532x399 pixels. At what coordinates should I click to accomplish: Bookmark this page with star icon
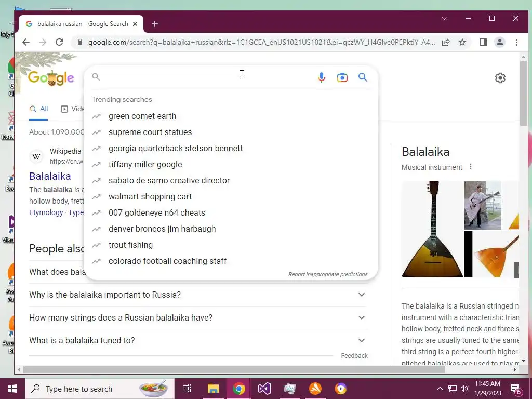(x=462, y=42)
